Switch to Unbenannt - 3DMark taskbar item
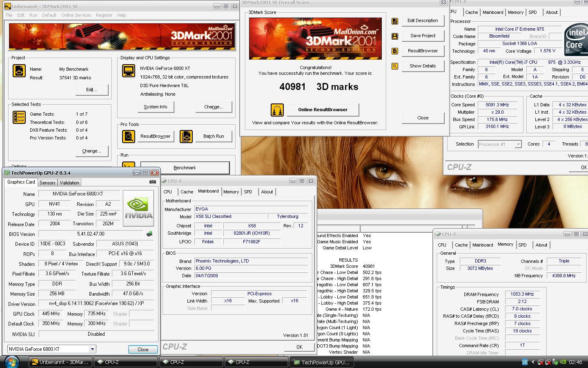 (x=60, y=362)
